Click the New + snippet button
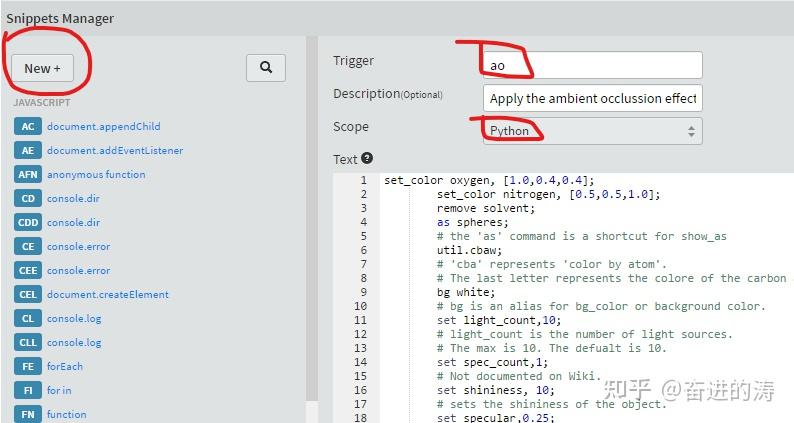 pyautogui.click(x=43, y=68)
